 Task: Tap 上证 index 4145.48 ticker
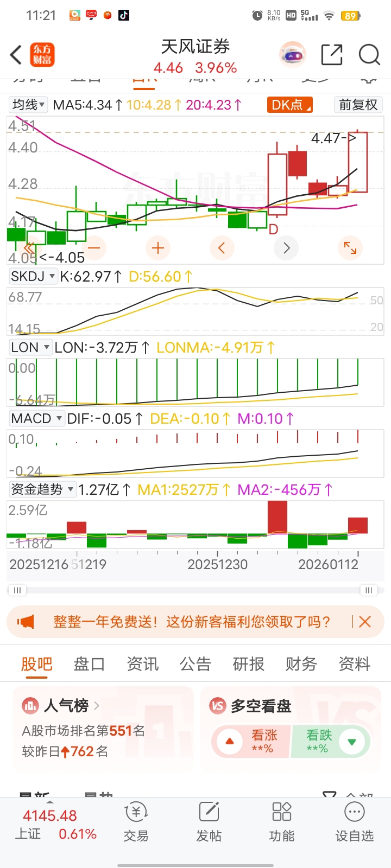(x=55, y=825)
